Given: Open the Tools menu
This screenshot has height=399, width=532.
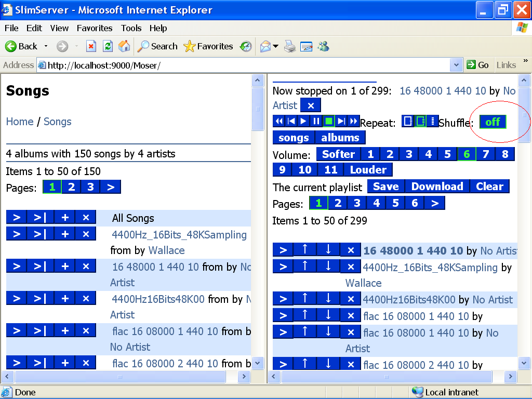Looking at the screenshot, I should 131,28.
